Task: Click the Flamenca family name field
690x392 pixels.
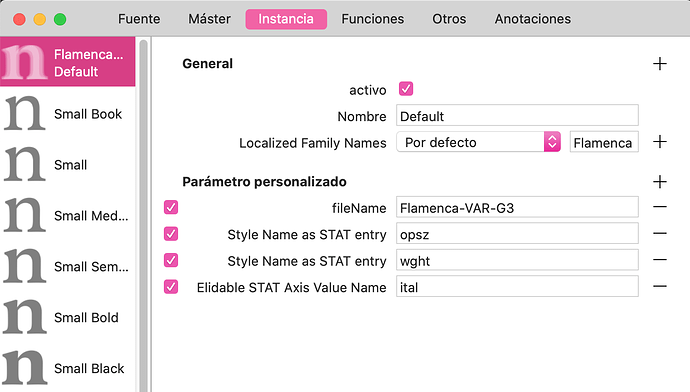Action: point(604,142)
